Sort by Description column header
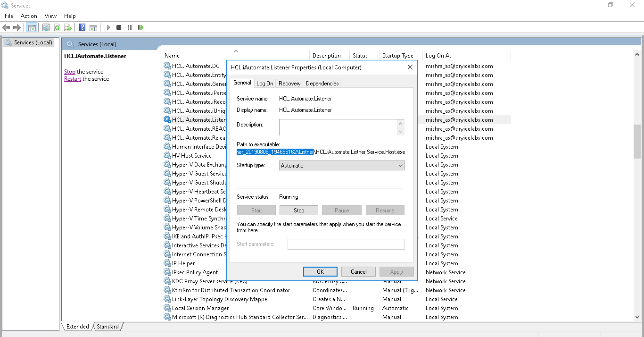This screenshot has width=644, height=337. [x=330, y=56]
